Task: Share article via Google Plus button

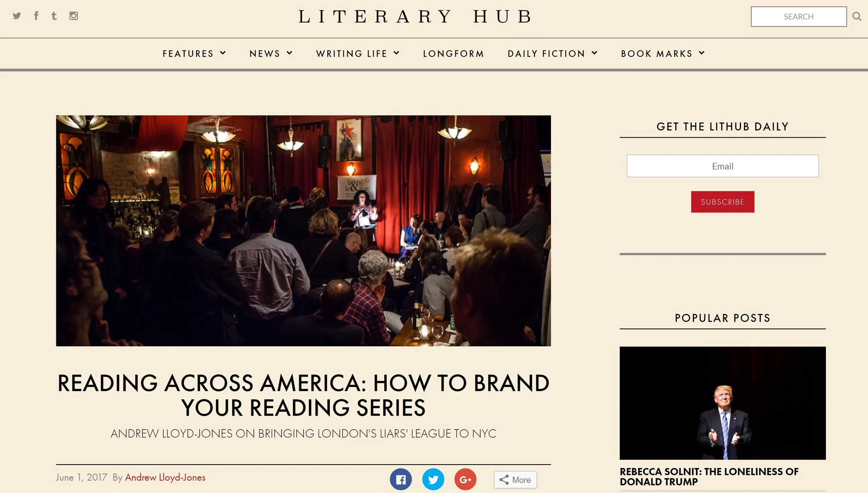Action: (x=465, y=479)
